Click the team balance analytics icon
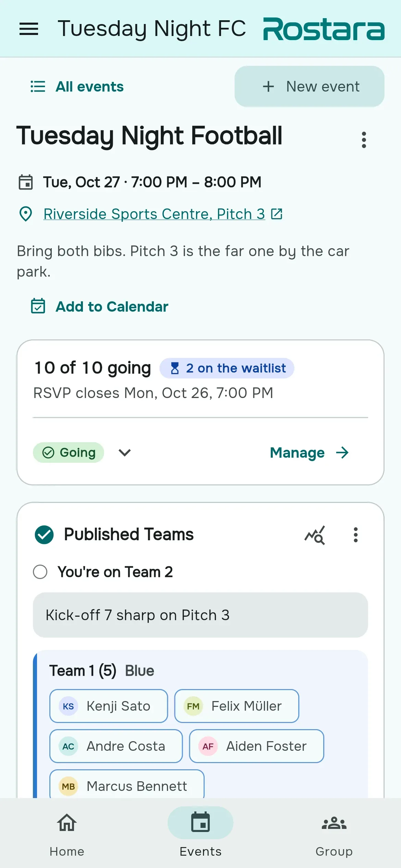 (315, 535)
